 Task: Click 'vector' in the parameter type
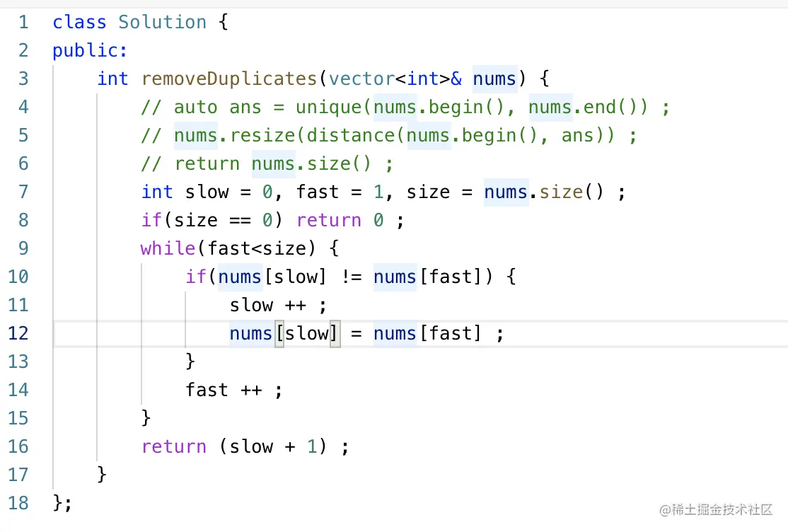362,79
